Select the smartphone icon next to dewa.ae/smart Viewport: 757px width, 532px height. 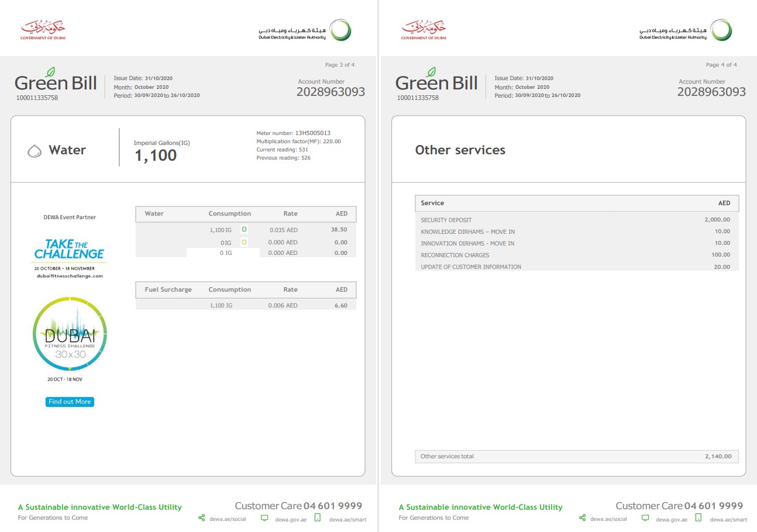tap(317, 518)
